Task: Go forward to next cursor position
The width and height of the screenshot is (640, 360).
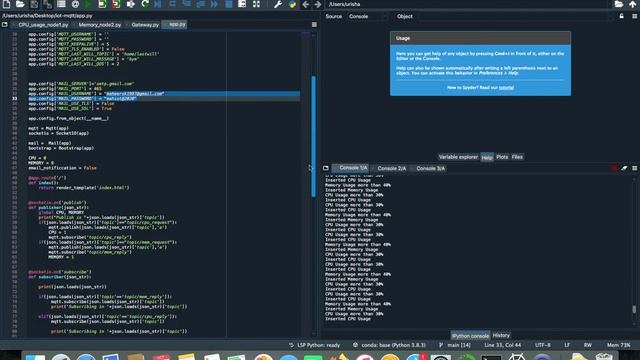Action: 318,4
